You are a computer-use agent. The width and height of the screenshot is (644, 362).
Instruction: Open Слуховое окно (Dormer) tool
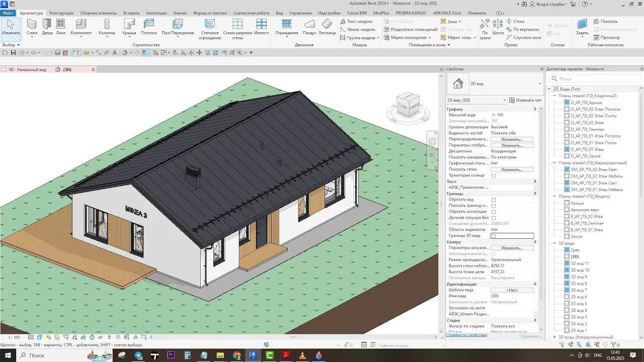pyautogui.click(x=523, y=38)
